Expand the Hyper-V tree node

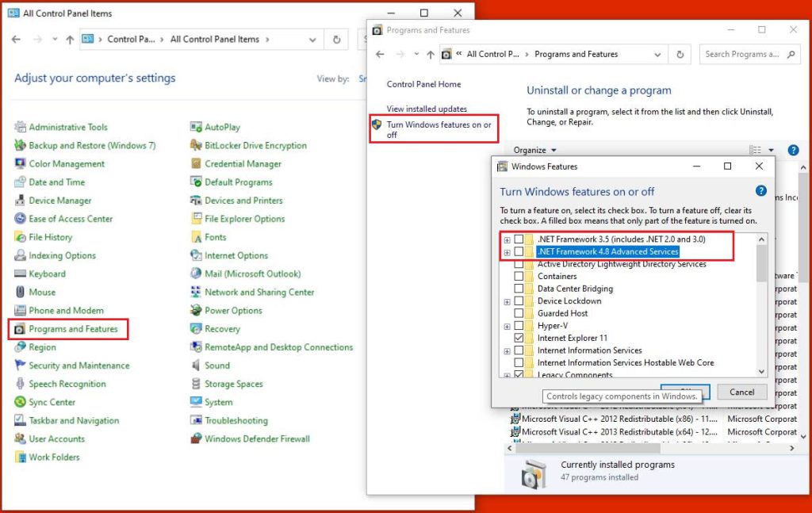(507, 326)
